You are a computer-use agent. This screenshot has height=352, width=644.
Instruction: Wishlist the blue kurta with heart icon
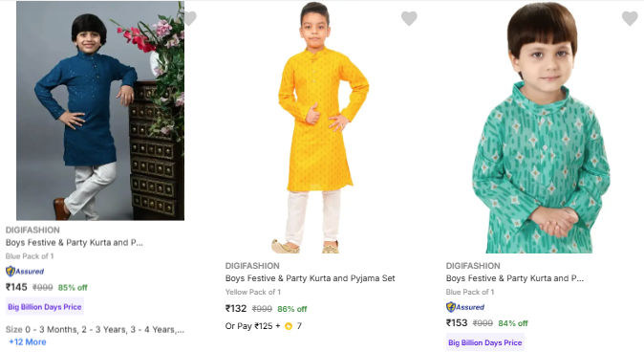(189, 18)
